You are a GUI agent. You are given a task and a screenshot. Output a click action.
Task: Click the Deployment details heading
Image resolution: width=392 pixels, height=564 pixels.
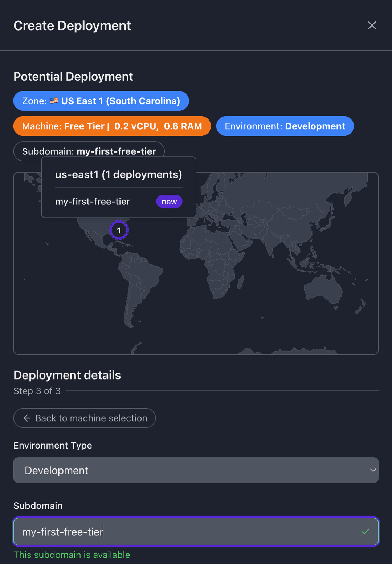(67, 375)
